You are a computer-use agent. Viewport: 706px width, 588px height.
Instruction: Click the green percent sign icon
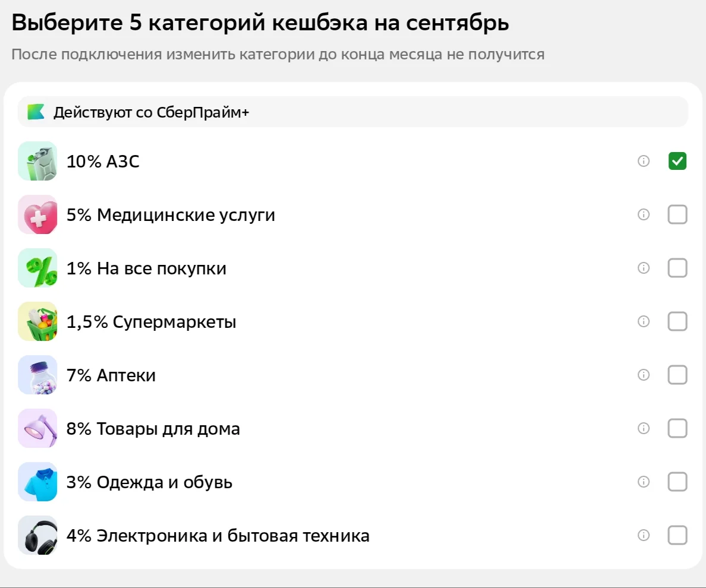pyautogui.click(x=38, y=268)
